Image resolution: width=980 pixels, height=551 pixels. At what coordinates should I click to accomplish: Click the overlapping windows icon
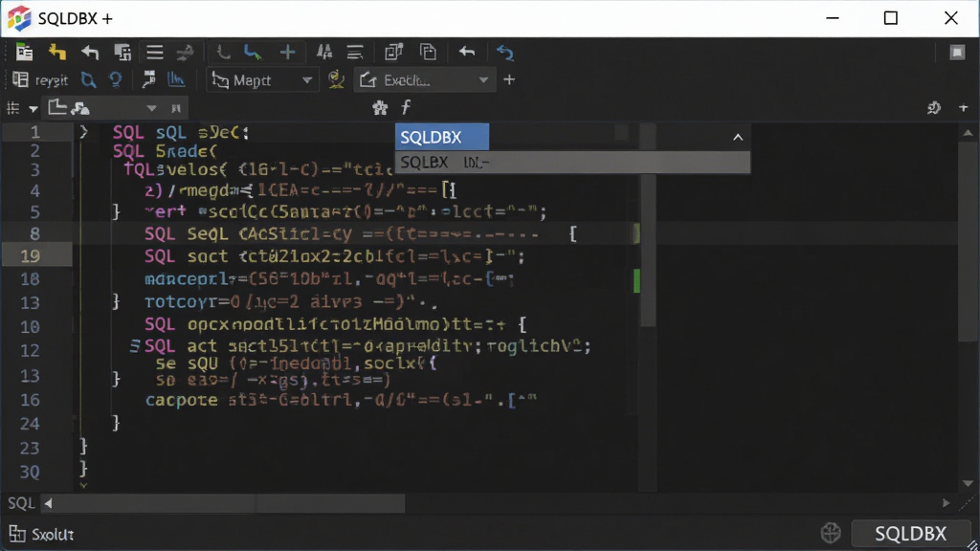click(393, 53)
